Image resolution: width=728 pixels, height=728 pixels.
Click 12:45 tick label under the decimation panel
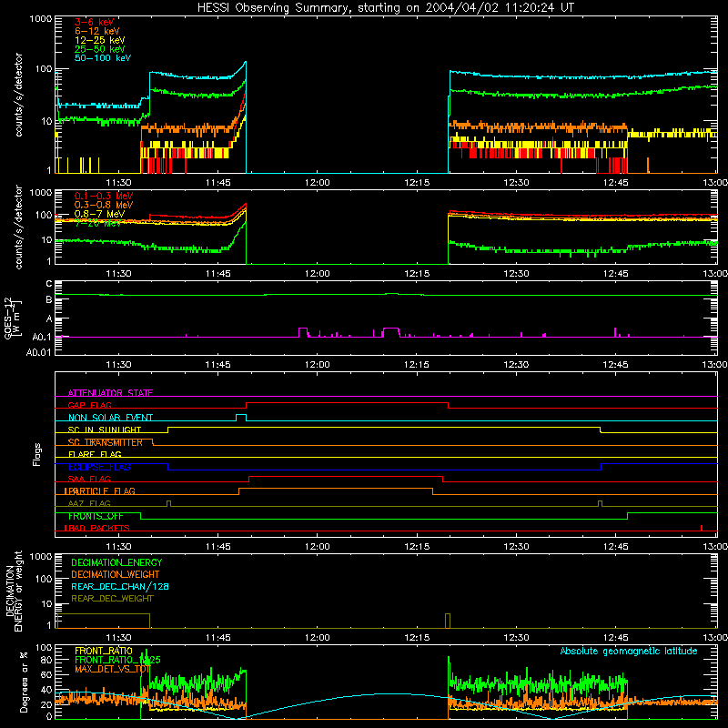[x=616, y=638]
